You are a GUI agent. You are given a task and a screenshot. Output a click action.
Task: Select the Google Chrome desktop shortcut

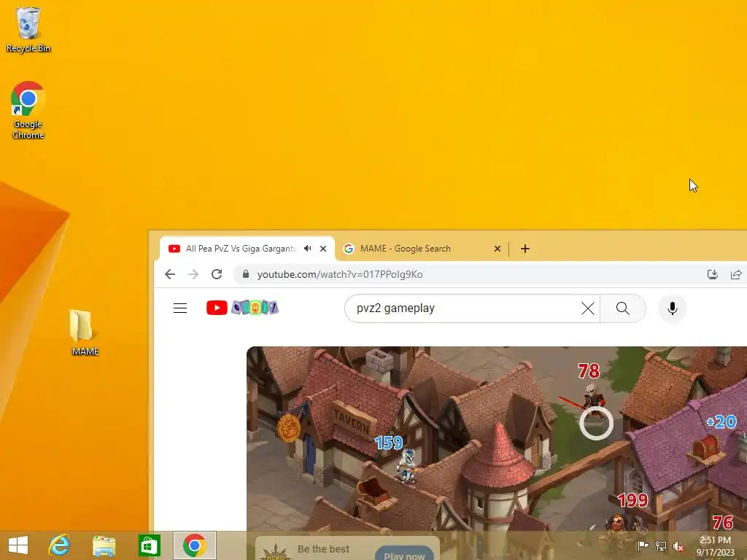(x=28, y=110)
